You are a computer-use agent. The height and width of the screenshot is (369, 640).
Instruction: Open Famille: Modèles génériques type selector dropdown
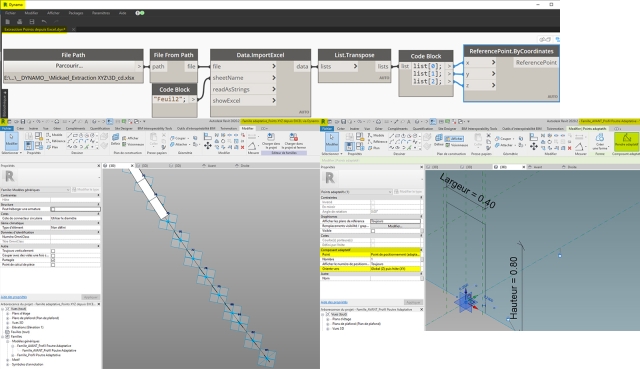tap(35, 189)
